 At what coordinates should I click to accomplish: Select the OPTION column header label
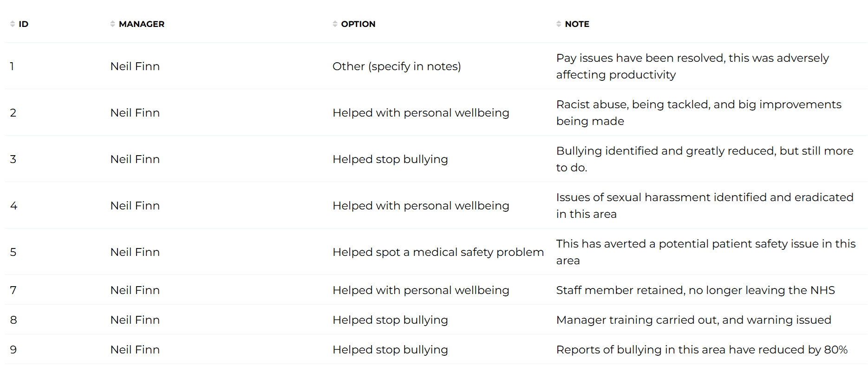coord(358,24)
